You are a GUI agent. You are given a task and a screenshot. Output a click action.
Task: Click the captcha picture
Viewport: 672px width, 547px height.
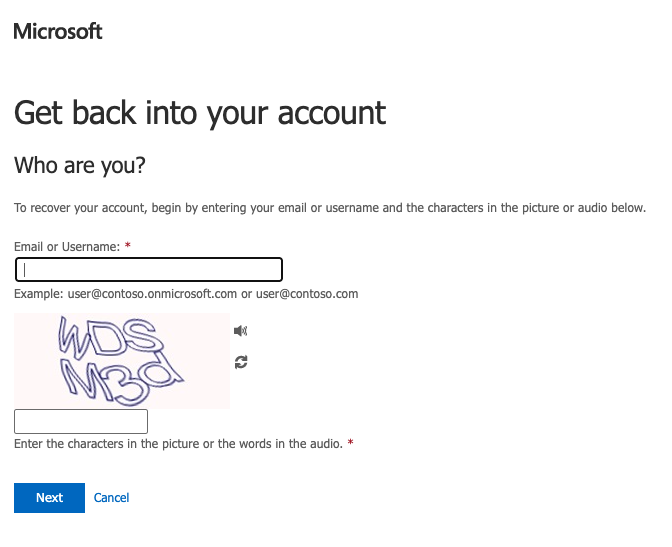point(122,361)
